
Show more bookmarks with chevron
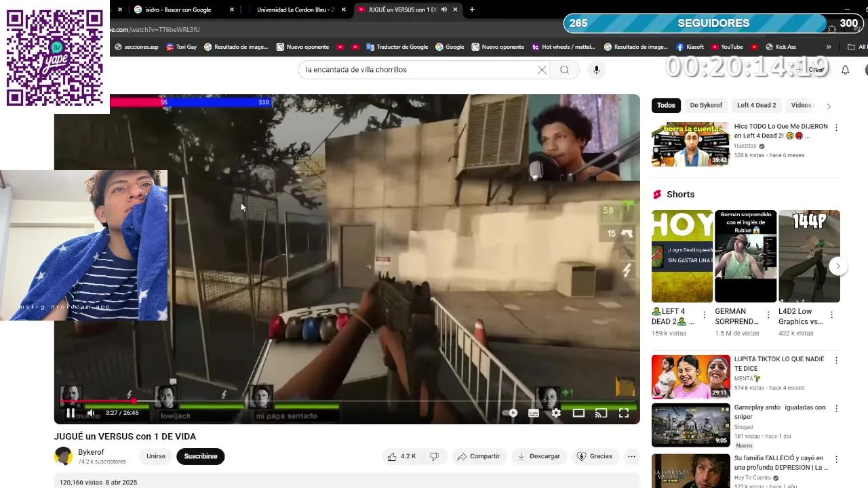[828, 47]
